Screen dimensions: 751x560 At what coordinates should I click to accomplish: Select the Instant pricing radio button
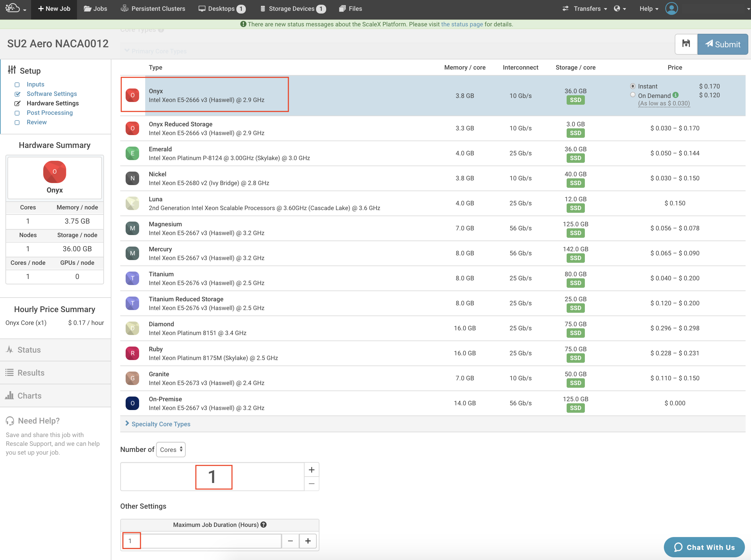coord(632,86)
